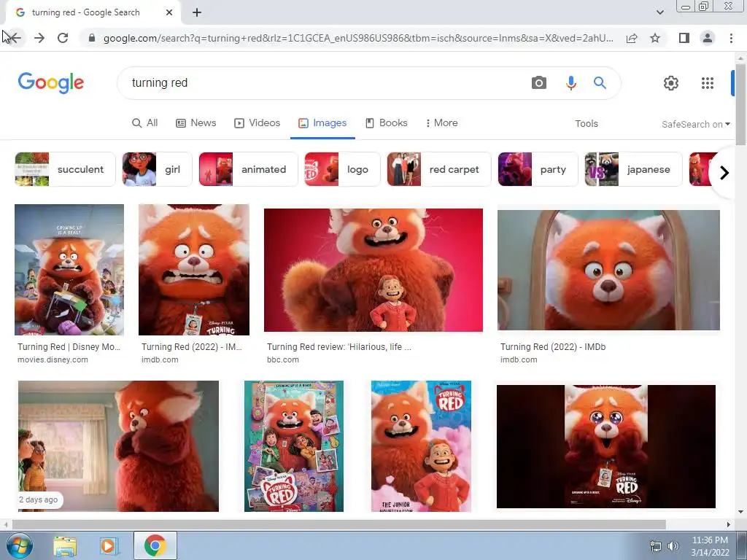Open the Tools filter options
The width and height of the screenshot is (747, 560).
[586, 124]
